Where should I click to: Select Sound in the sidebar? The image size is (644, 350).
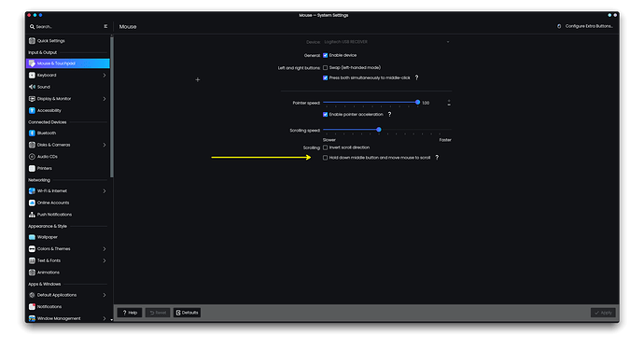click(x=68, y=87)
